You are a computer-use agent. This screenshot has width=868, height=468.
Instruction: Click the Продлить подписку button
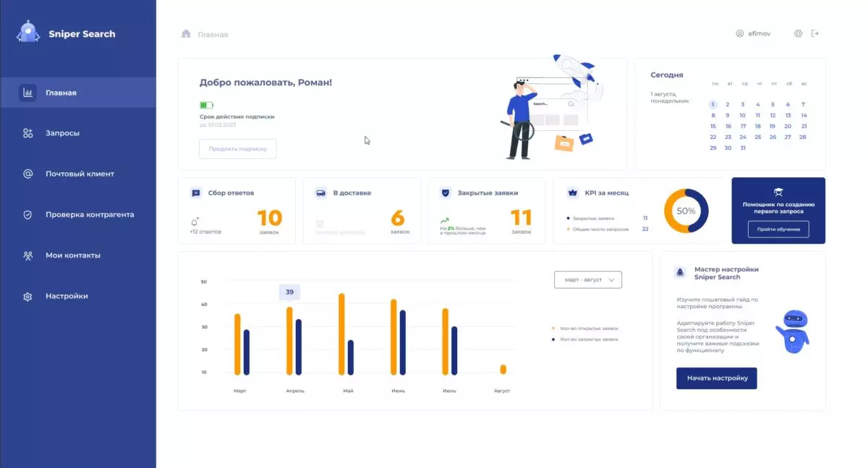click(238, 149)
